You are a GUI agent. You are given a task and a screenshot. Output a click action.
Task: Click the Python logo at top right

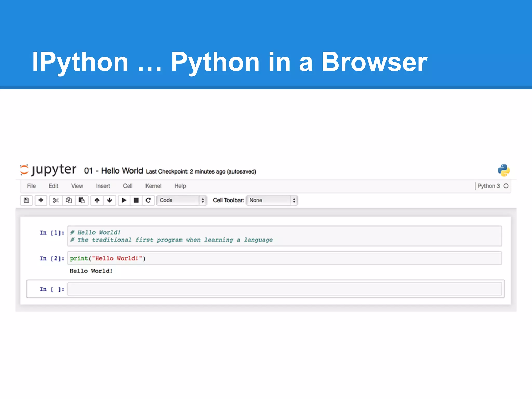pos(504,170)
